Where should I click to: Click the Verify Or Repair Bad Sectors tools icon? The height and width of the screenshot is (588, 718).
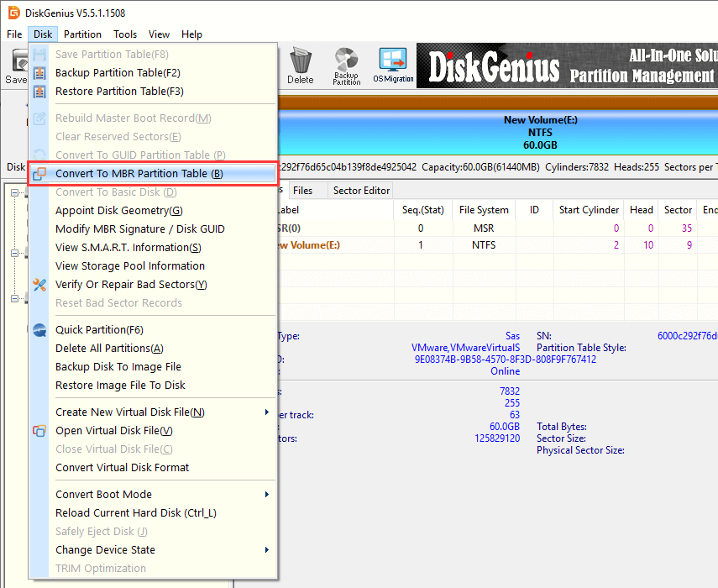tap(39, 285)
